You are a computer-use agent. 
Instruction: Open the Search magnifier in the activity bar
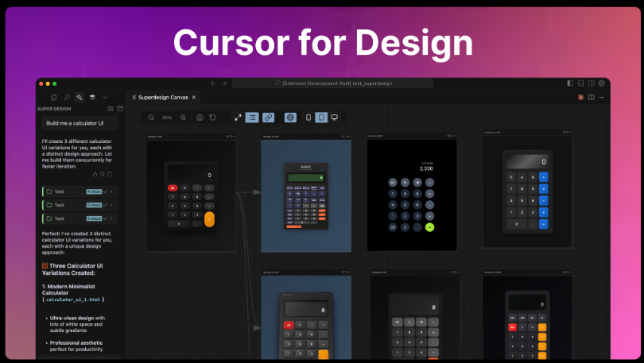tap(67, 97)
